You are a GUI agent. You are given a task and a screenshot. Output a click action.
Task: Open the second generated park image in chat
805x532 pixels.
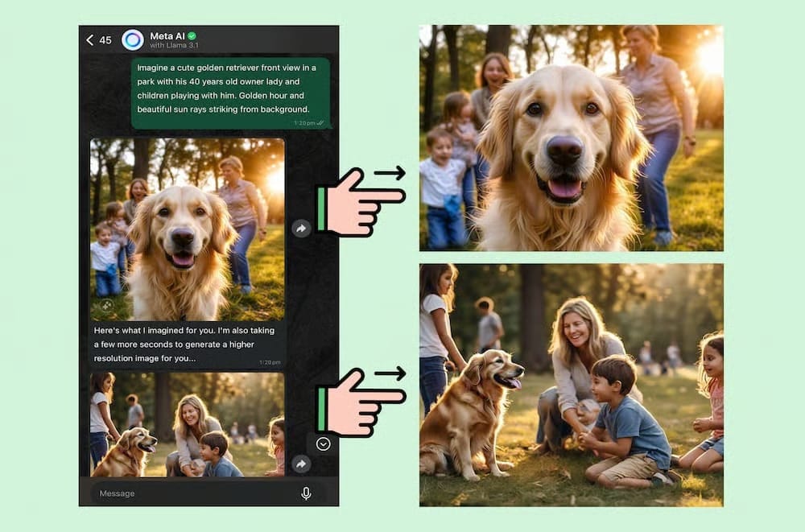(188, 425)
